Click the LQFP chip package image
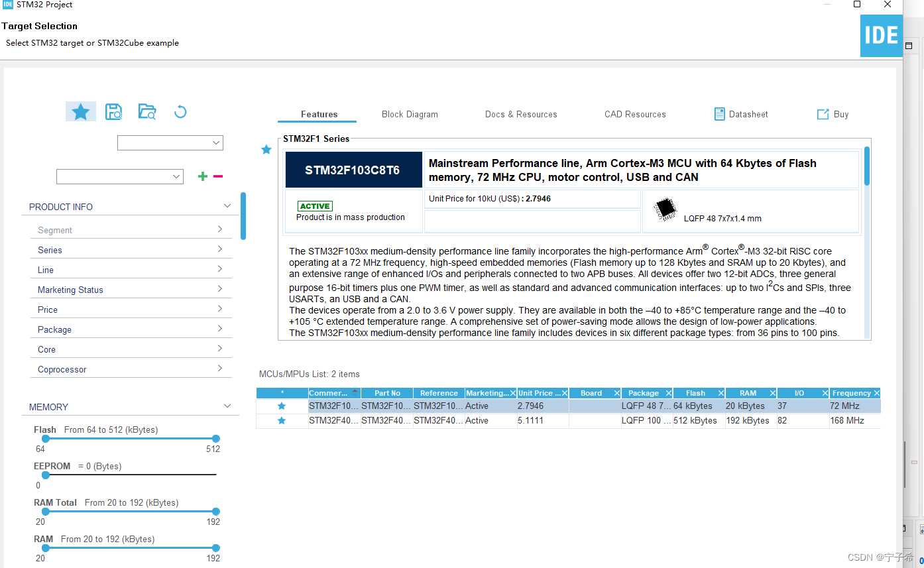The width and height of the screenshot is (924, 568). coord(665,209)
